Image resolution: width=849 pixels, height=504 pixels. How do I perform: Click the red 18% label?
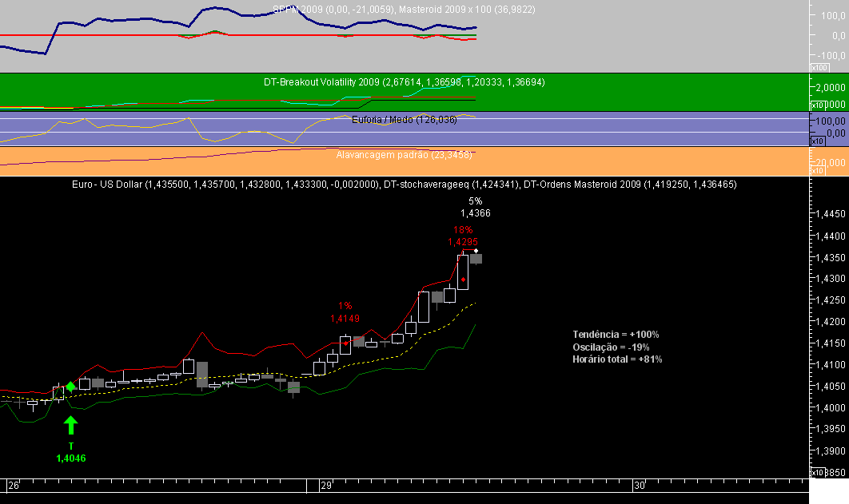(463, 230)
